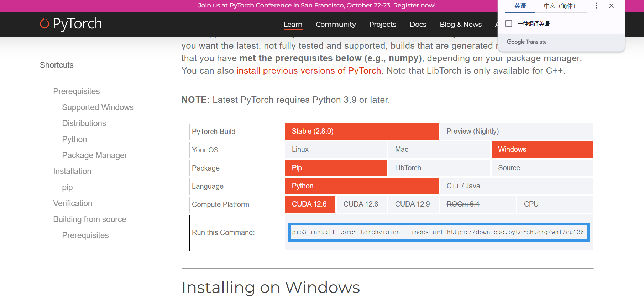Choose Linux as your OS
Image resolution: width=644 pixels, height=300 pixels.
coord(336,150)
